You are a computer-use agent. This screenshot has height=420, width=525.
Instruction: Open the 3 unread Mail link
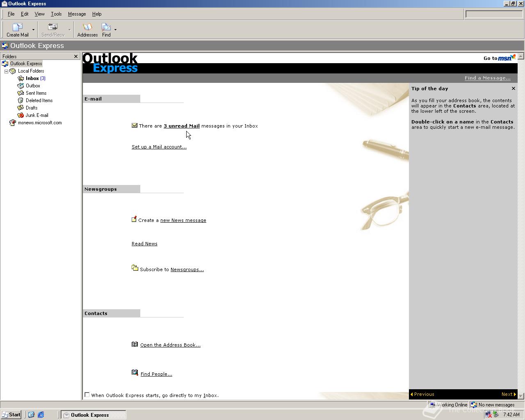(x=181, y=126)
